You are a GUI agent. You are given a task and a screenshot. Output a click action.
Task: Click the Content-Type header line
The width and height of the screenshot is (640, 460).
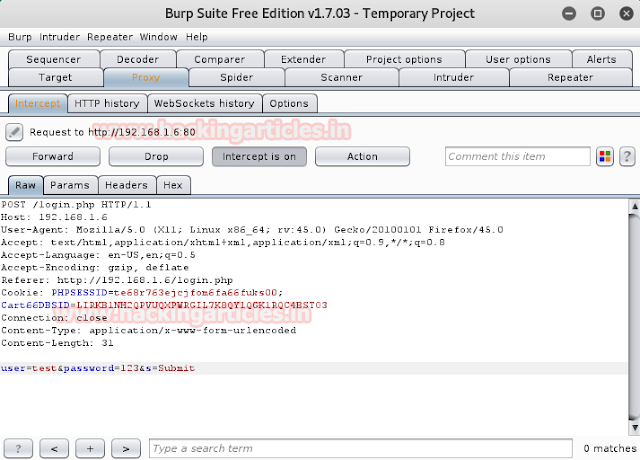[x=149, y=331]
